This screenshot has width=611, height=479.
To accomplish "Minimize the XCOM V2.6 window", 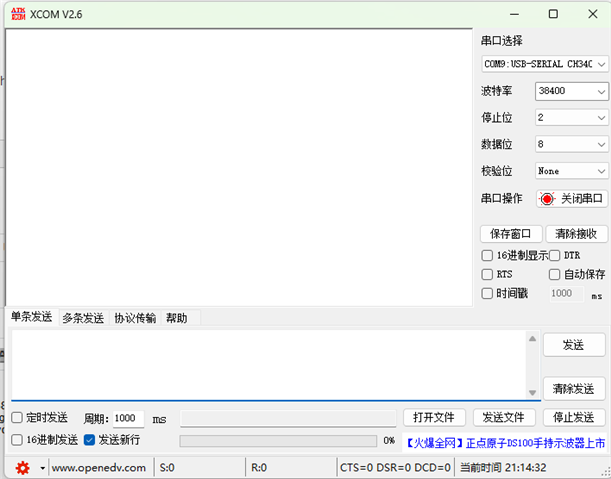I will [x=514, y=14].
